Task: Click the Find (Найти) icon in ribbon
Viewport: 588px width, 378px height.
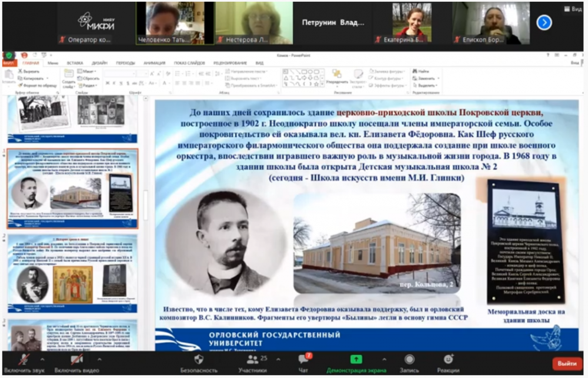Action: tap(415, 71)
